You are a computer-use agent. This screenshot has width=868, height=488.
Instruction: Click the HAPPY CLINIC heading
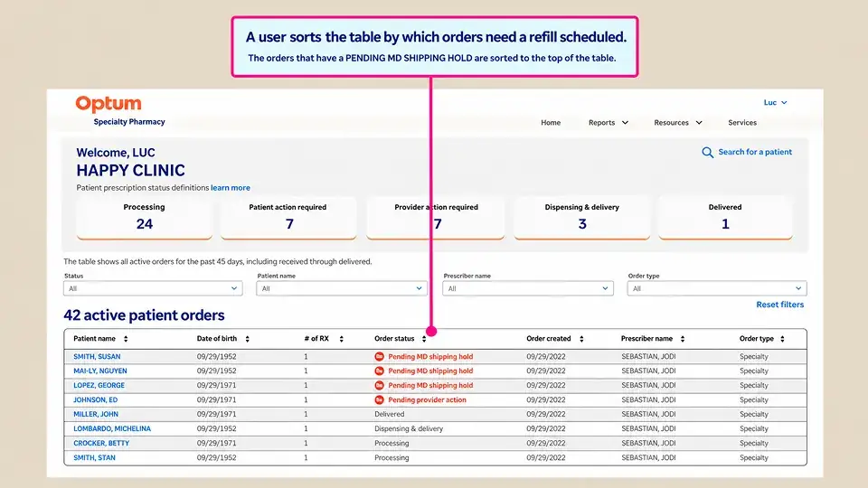tap(130, 171)
